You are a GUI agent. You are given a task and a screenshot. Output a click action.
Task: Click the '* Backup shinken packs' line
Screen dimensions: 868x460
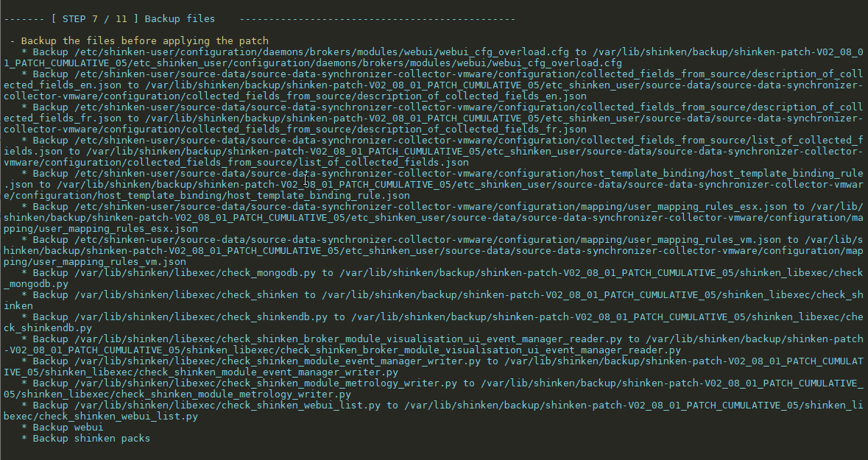[86, 438]
